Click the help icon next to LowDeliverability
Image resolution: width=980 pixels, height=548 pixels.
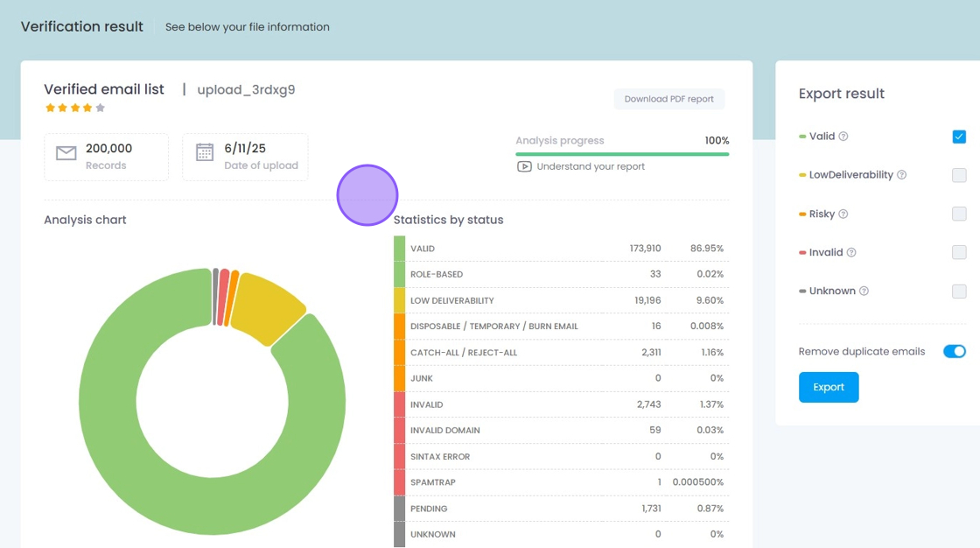tap(902, 175)
